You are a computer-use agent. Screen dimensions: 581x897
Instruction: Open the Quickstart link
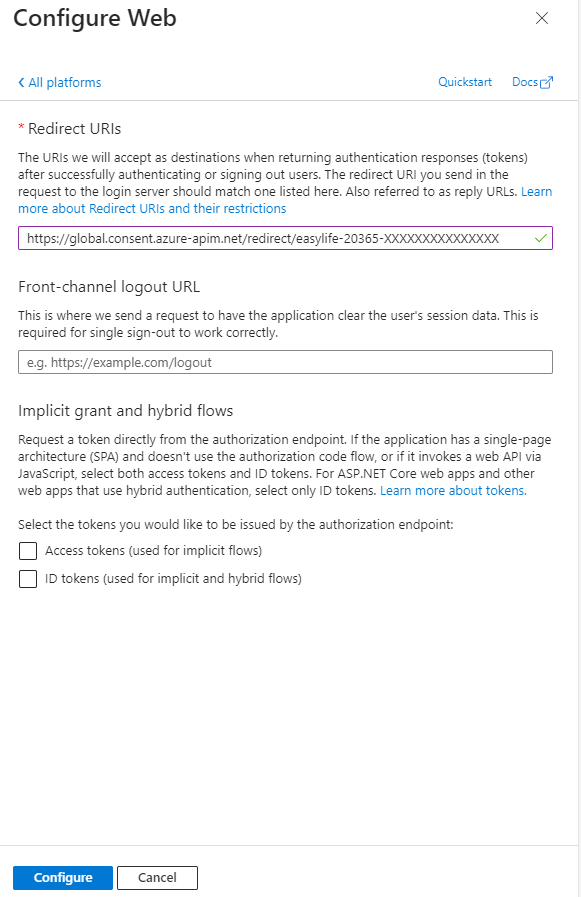click(x=464, y=82)
